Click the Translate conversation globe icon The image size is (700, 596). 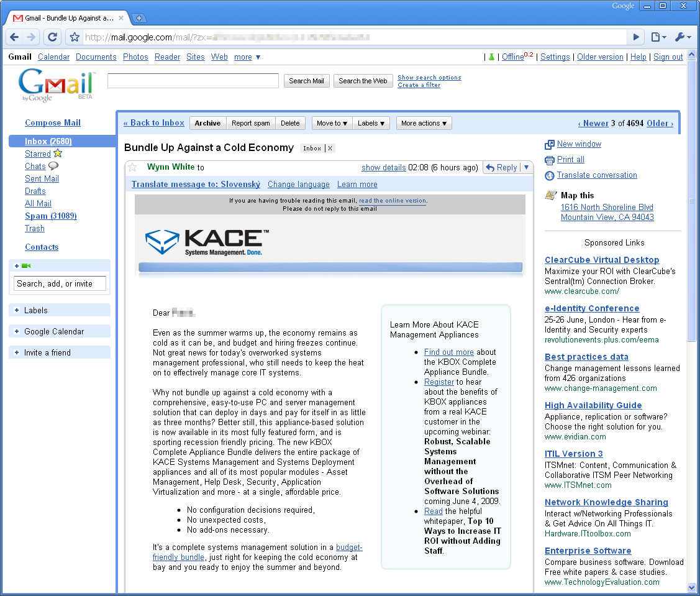(x=550, y=175)
